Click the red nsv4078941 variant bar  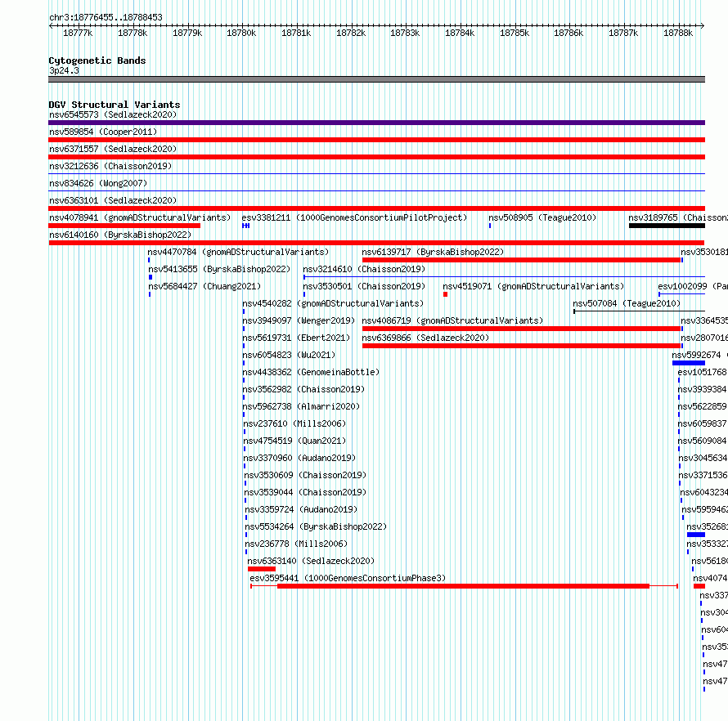[x=124, y=226]
